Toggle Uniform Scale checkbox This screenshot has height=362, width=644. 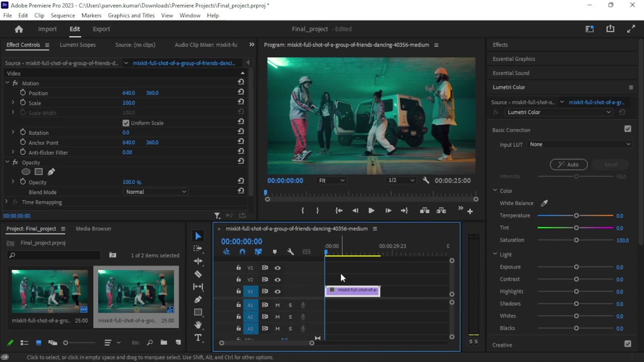[x=126, y=123]
